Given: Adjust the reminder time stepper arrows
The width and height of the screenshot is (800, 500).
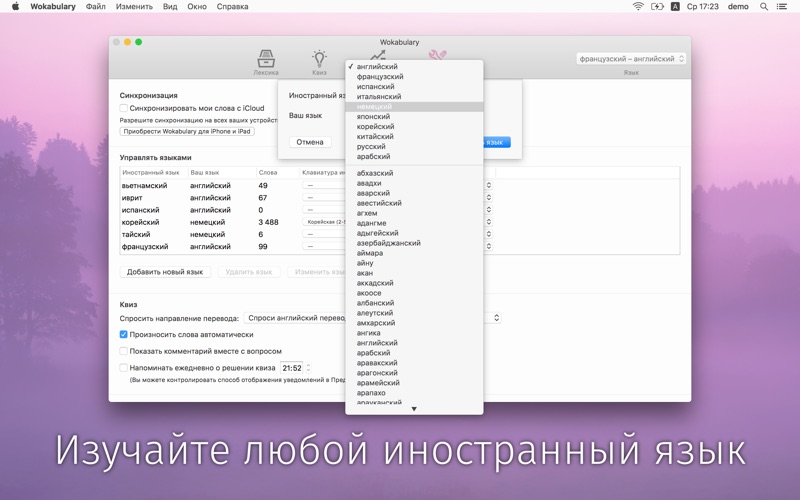Looking at the screenshot, I should pyautogui.click(x=308, y=368).
